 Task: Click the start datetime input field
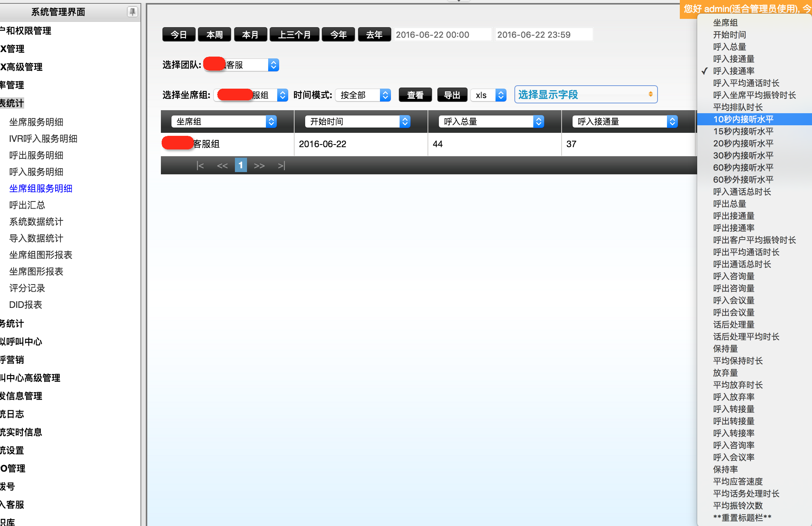pos(442,35)
